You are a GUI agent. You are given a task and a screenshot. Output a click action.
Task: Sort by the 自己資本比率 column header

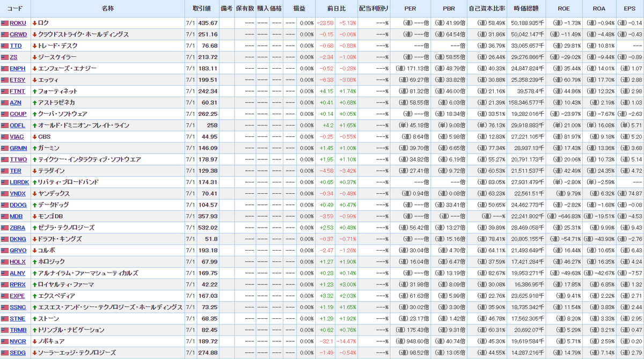tap(487, 9)
